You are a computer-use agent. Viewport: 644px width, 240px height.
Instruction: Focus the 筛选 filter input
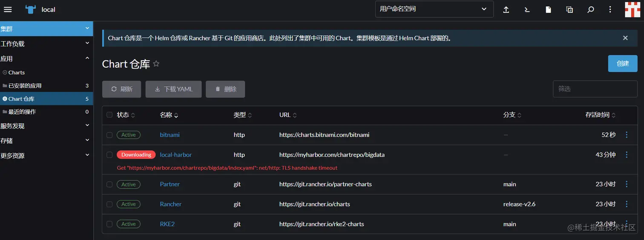595,89
